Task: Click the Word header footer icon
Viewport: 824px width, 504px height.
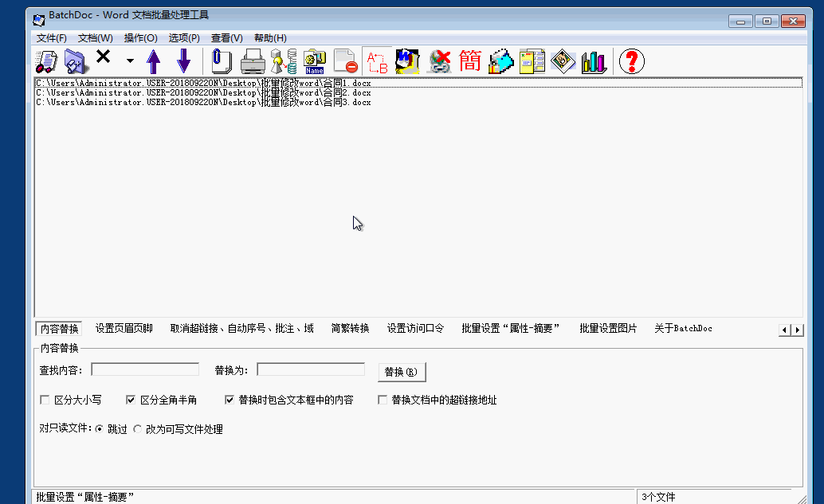Action: coord(407,61)
